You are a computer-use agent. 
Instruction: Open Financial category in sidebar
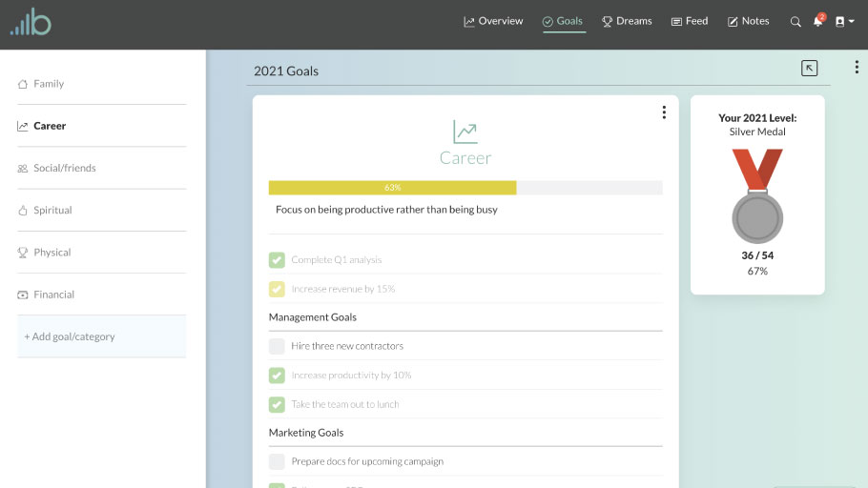tap(53, 295)
